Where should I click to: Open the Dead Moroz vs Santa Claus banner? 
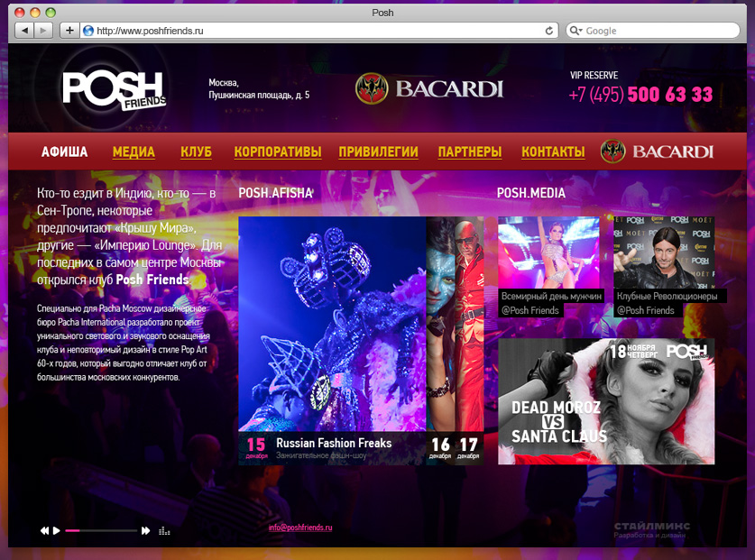point(606,401)
